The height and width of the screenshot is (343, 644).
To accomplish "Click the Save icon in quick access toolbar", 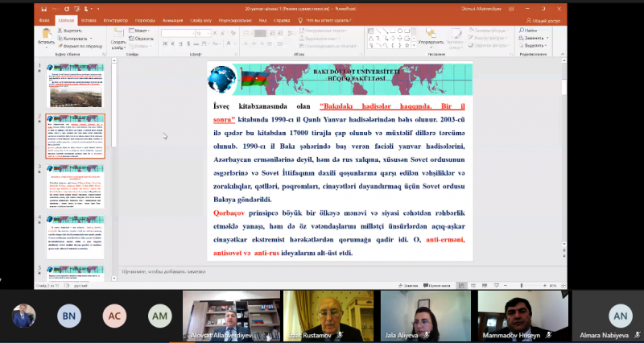I will [44, 8].
